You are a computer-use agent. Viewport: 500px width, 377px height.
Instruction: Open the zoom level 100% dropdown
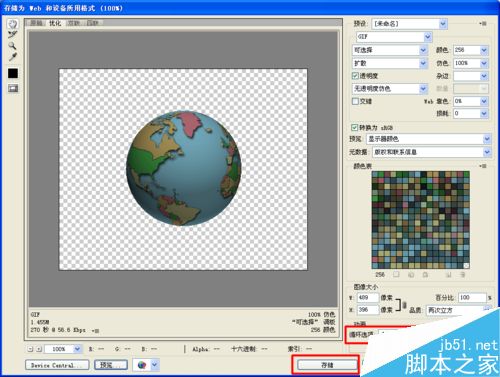[x=63, y=349]
